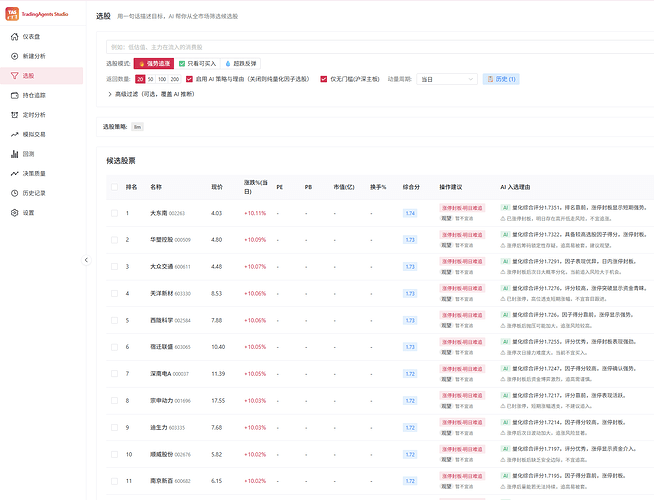Click price 17.55 in row 8
The image size is (654, 500).
click(x=218, y=401)
